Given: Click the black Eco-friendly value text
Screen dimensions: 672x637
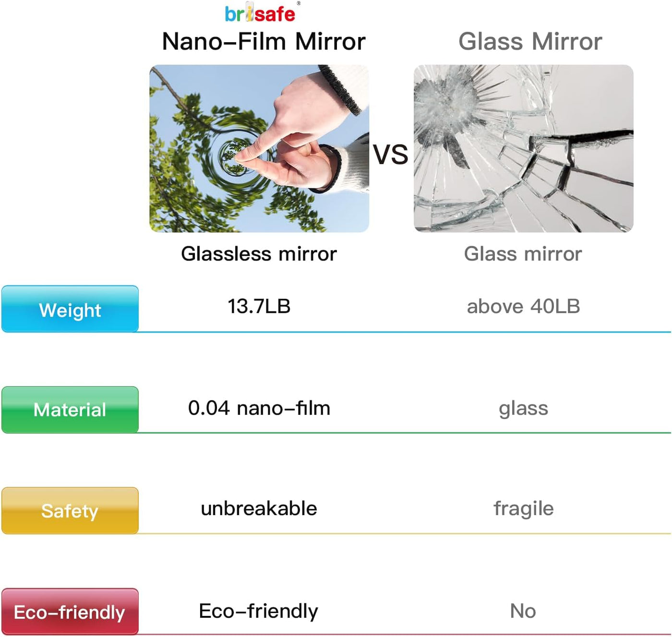Looking at the screenshot, I should point(258,611).
